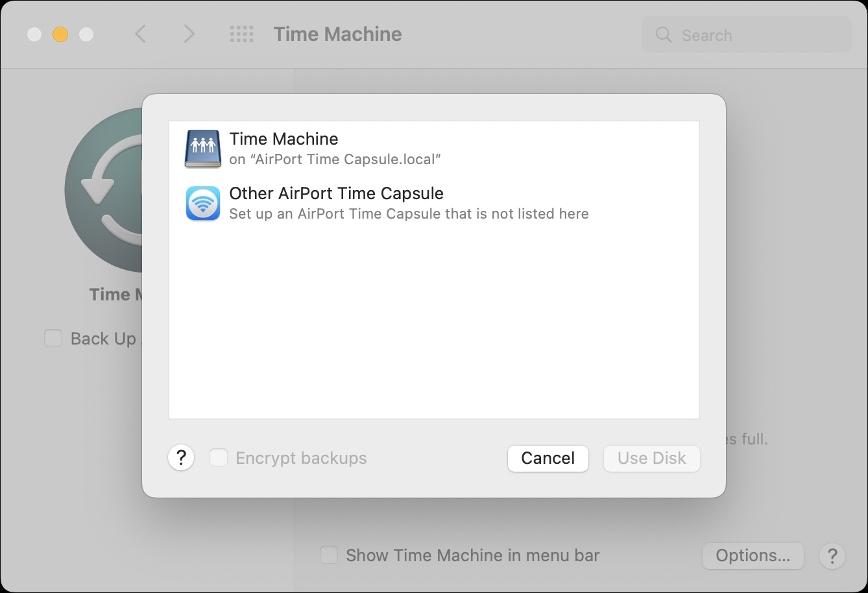Image resolution: width=868 pixels, height=593 pixels.
Task: Click the magnifying glass in the search bar
Action: pyautogui.click(x=663, y=35)
